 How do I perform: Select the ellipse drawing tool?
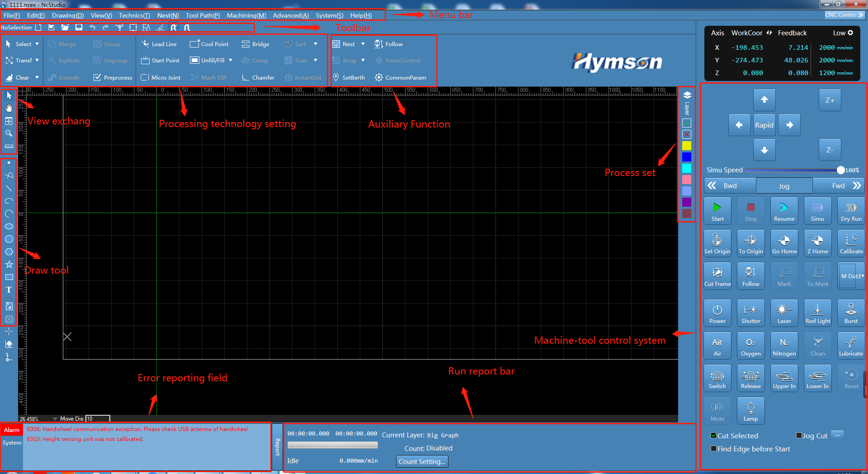[x=9, y=226]
